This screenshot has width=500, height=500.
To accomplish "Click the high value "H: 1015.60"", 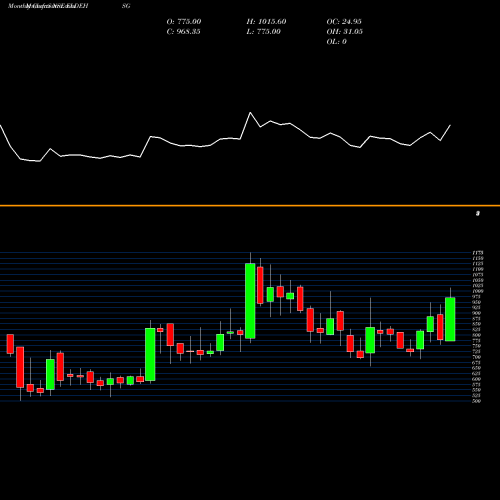I will 266,22.
